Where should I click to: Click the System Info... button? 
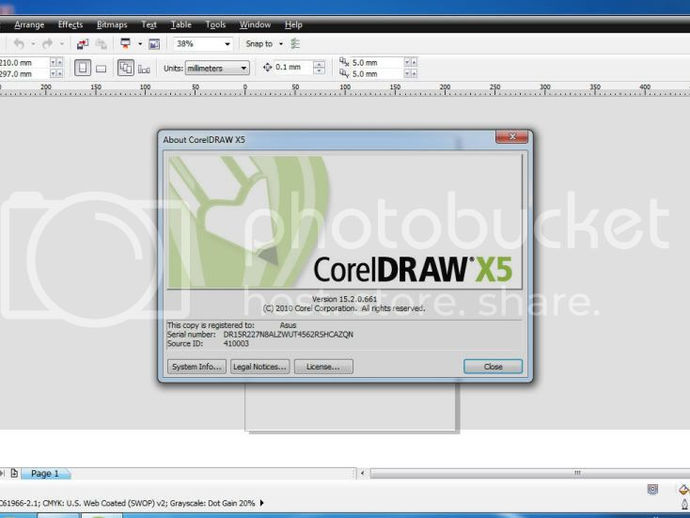197,367
